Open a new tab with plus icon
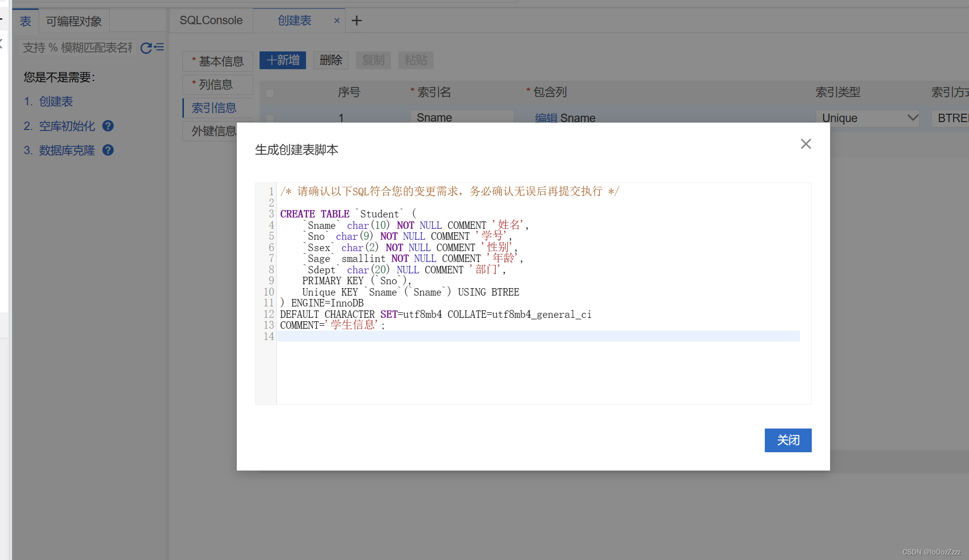This screenshot has width=969, height=560. 356,21
